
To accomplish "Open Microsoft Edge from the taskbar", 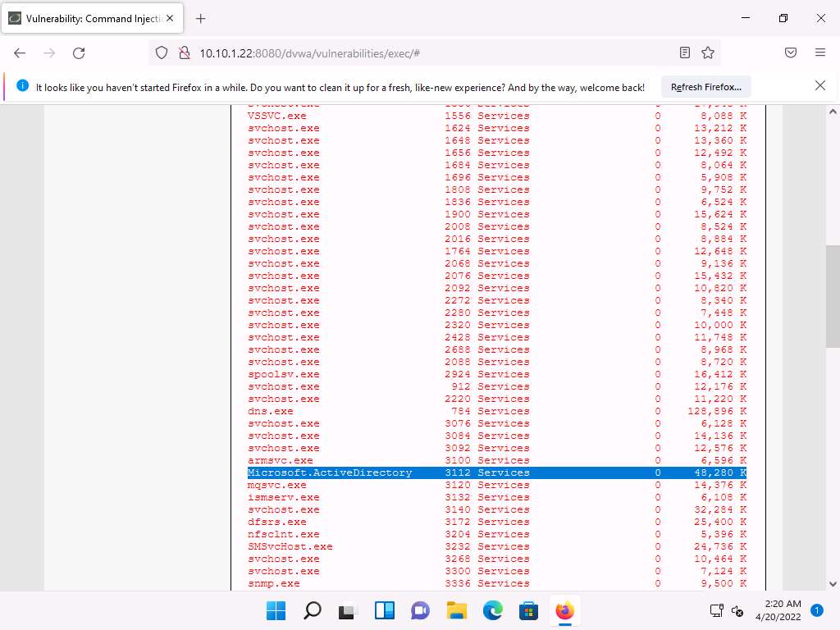I will point(492,611).
